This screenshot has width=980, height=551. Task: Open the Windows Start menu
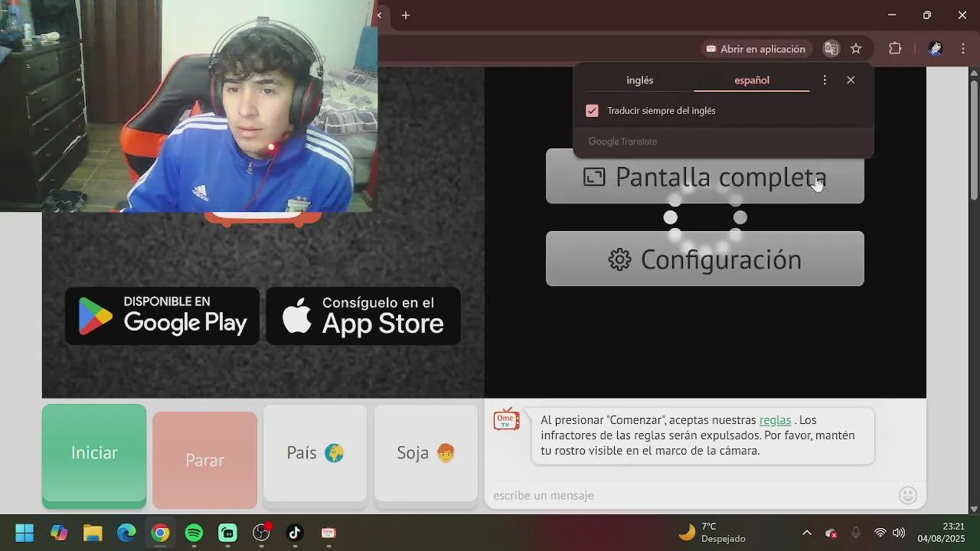coord(24,533)
